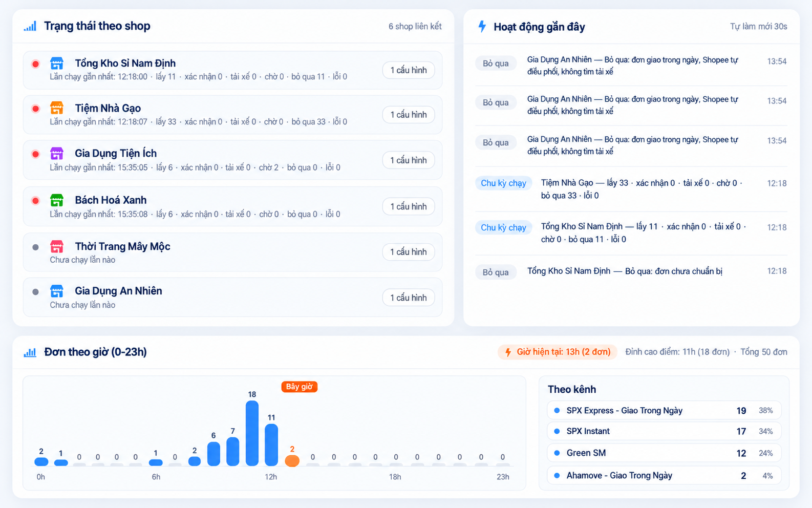Select the SPX Instant channel row
This screenshot has width=812, height=508.
click(x=664, y=431)
